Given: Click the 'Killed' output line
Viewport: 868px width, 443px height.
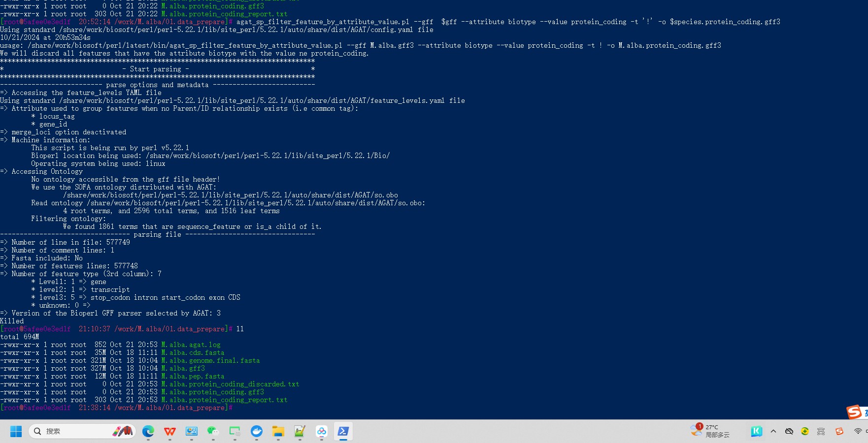Looking at the screenshot, I should (x=12, y=321).
